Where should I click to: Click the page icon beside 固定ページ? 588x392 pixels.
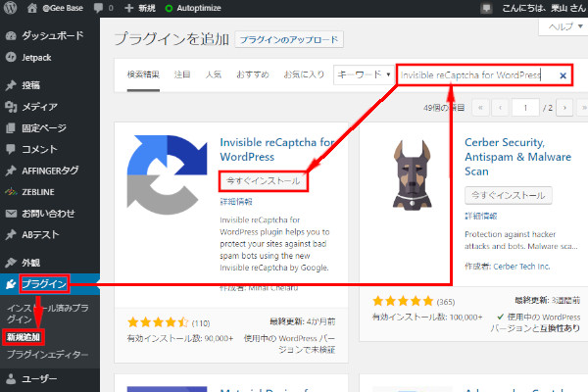tap(11, 128)
